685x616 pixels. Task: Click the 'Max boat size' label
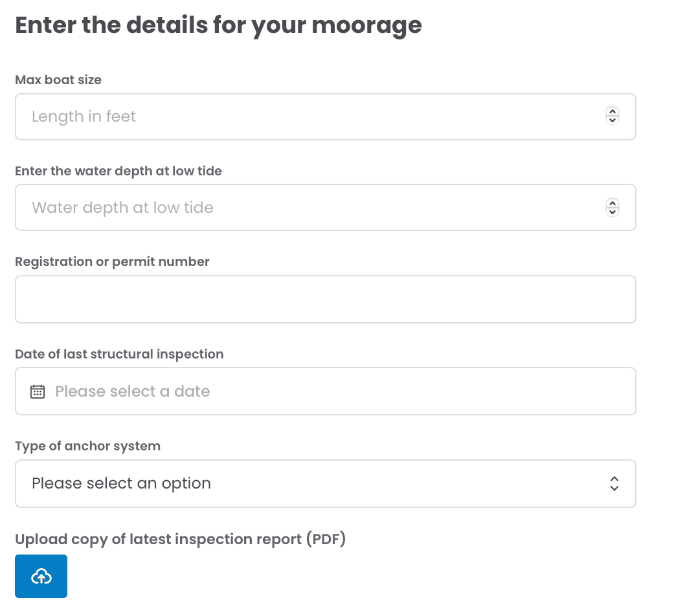click(x=58, y=80)
